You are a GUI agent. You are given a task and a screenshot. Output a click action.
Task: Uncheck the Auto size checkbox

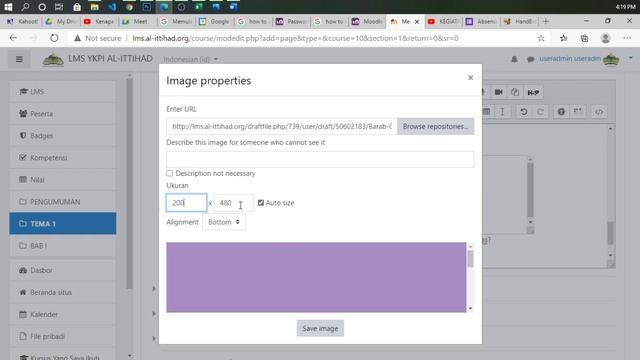click(261, 203)
